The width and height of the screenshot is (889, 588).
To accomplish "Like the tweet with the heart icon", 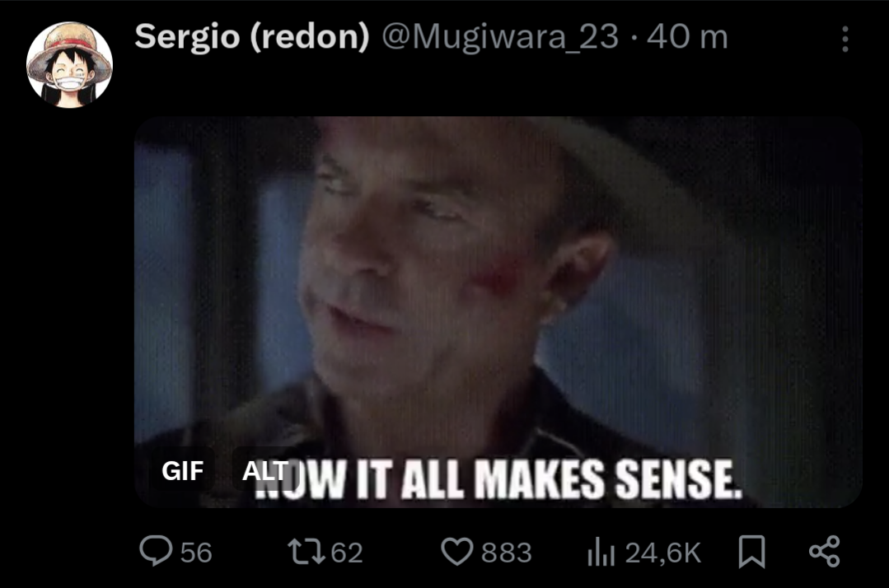I will point(457,551).
